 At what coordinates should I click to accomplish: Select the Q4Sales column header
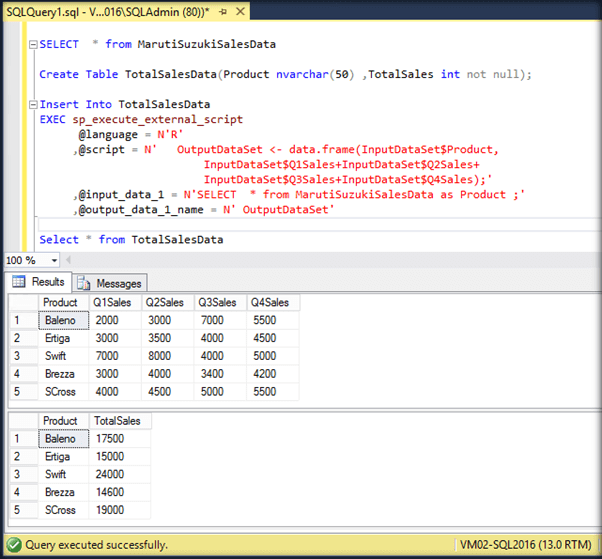(270, 302)
